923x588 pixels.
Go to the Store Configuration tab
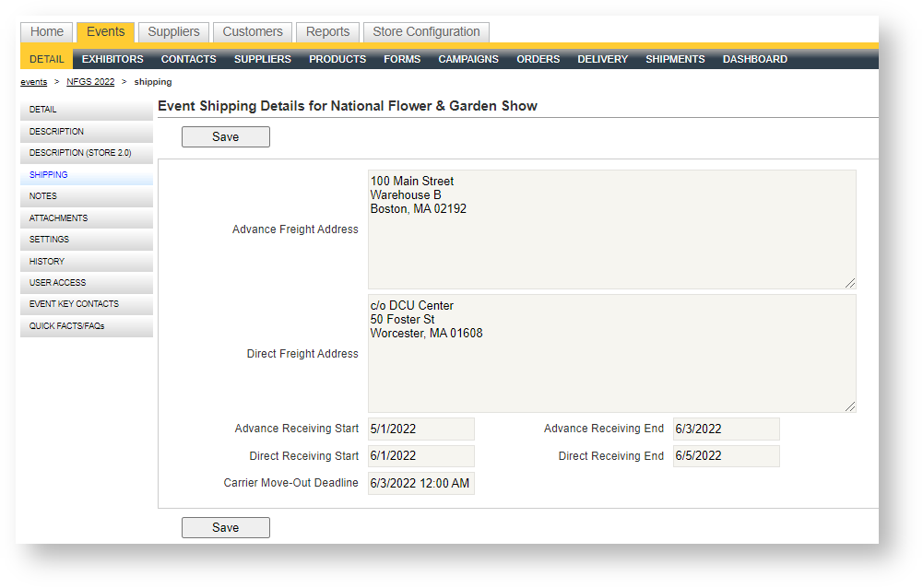pyautogui.click(x=426, y=31)
